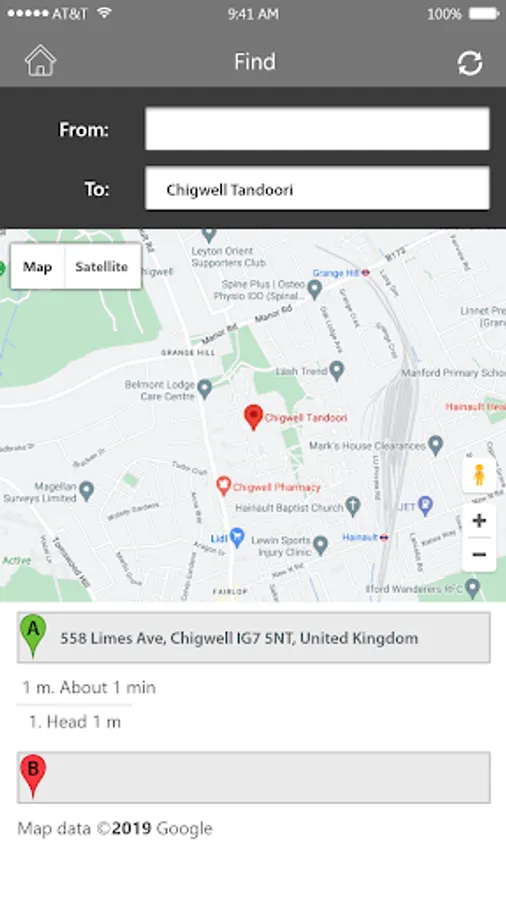Tap the refresh icon in header
Screen dimensions: 506x900
coord(470,63)
